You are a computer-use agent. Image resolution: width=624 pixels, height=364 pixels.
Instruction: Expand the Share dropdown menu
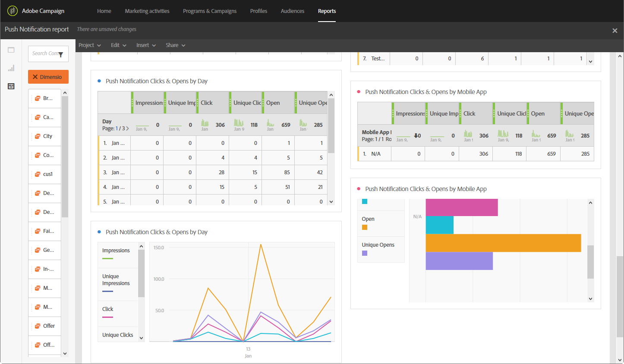(175, 45)
